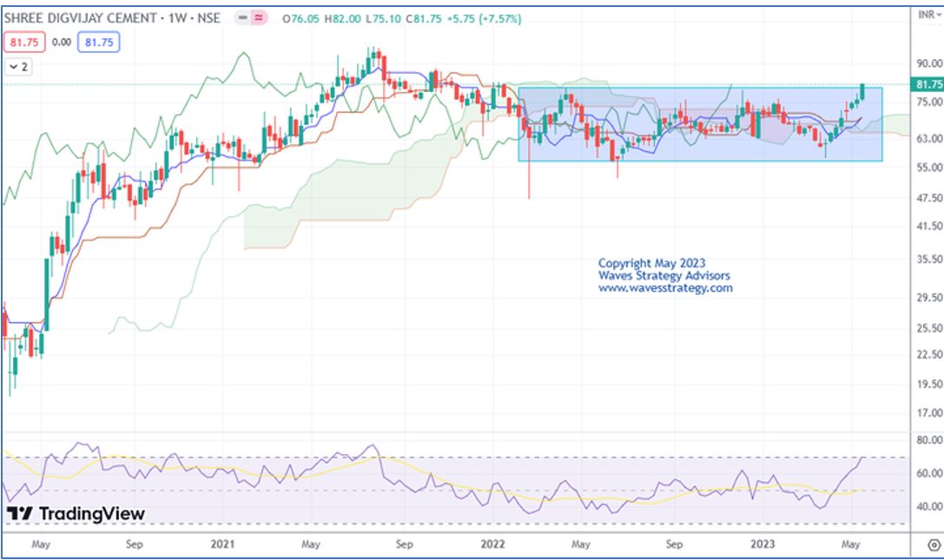
Task: Click the minus icon beside the NSE label
Action: click(242, 18)
